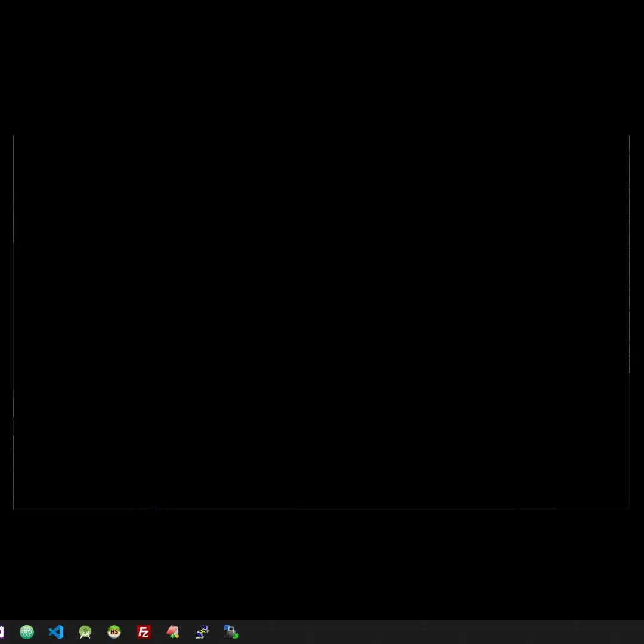Open Android Studio taskbar icon

[85, 631]
